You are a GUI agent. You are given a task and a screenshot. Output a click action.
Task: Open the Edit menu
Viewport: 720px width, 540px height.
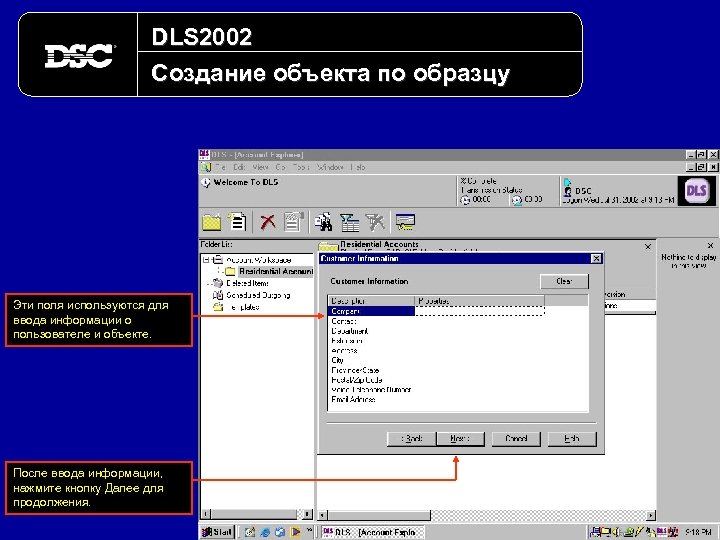coord(239,167)
